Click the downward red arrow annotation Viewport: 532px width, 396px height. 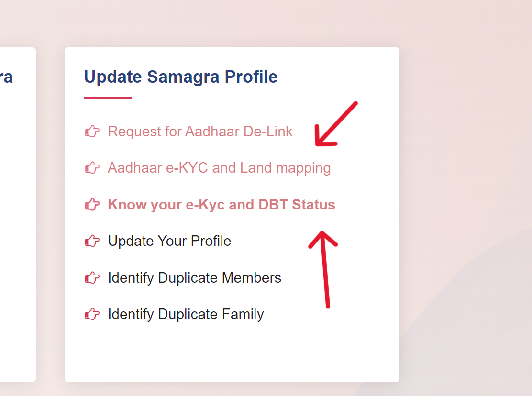tap(335, 124)
